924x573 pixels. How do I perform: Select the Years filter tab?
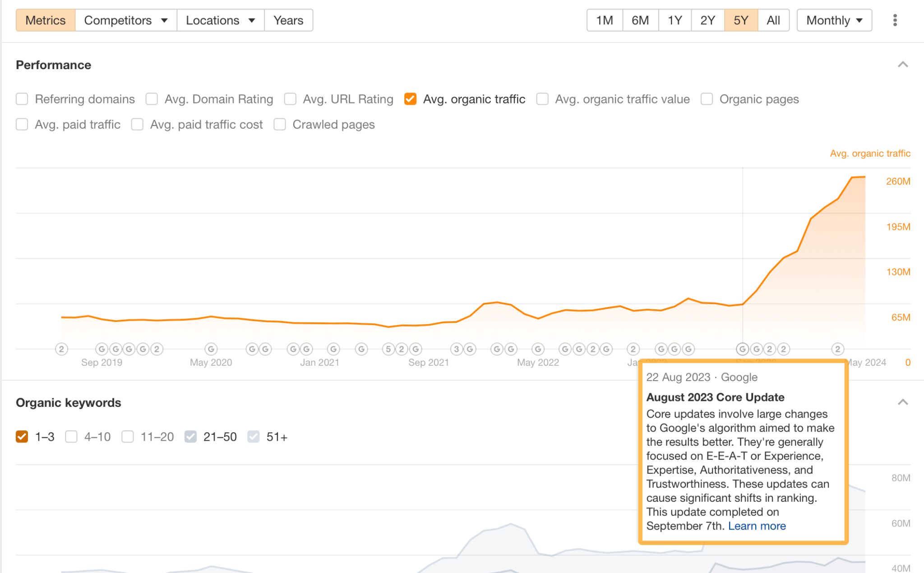(x=288, y=20)
